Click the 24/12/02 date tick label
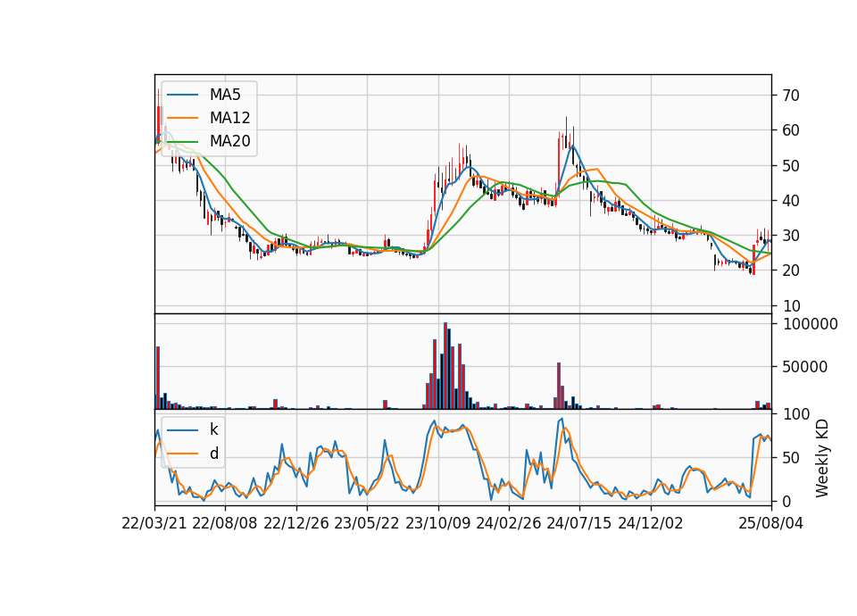Viewport: 857px width, 616px height. coord(651,523)
